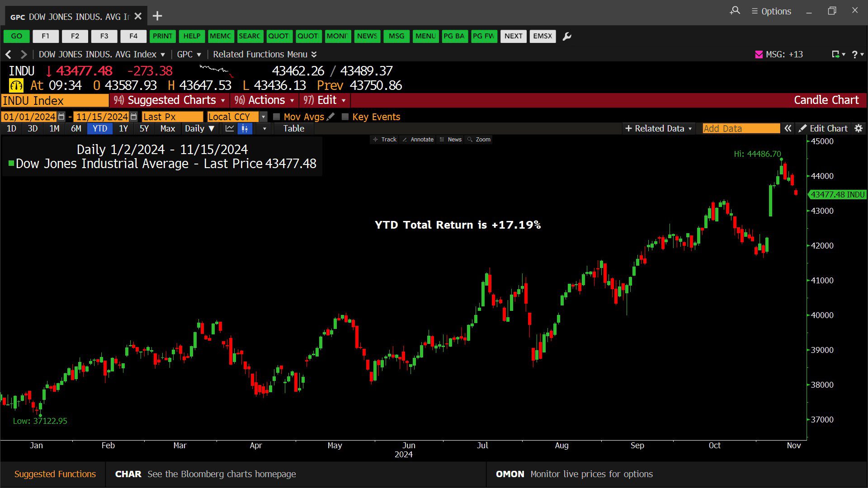Expand the Actions menu

(264, 100)
